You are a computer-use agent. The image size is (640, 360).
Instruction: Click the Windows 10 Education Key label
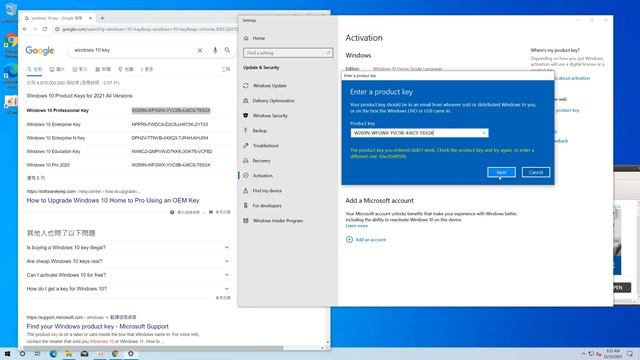[x=53, y=151]
